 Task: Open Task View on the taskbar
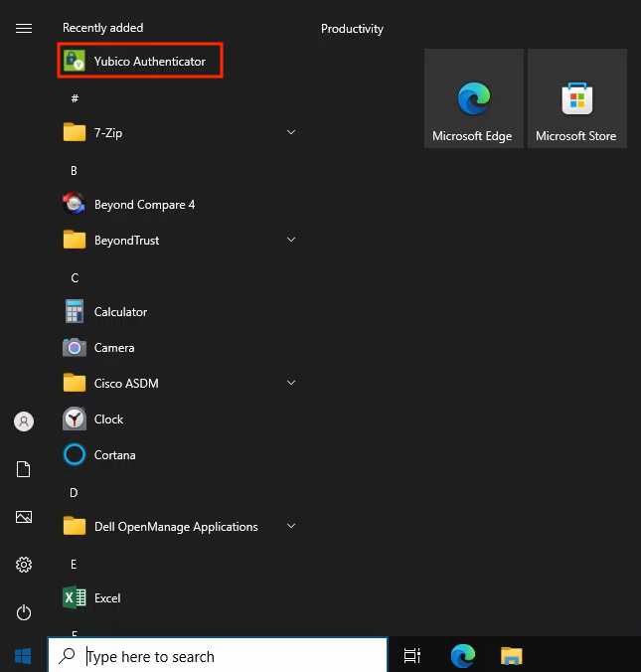tap(412, 656)
